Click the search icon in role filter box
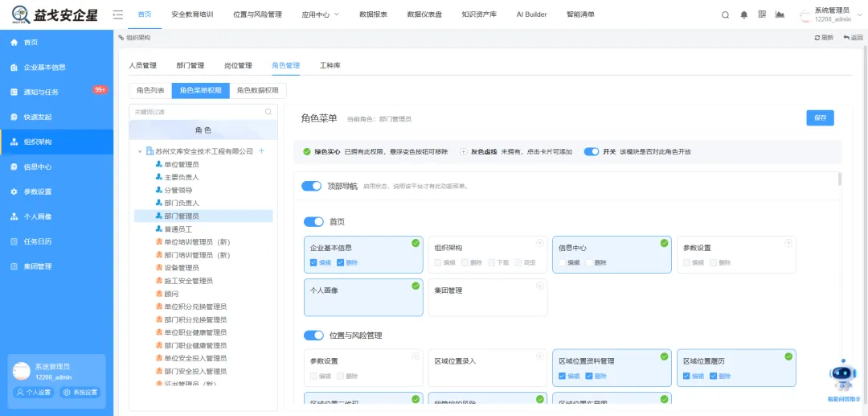 click(268, 112)
